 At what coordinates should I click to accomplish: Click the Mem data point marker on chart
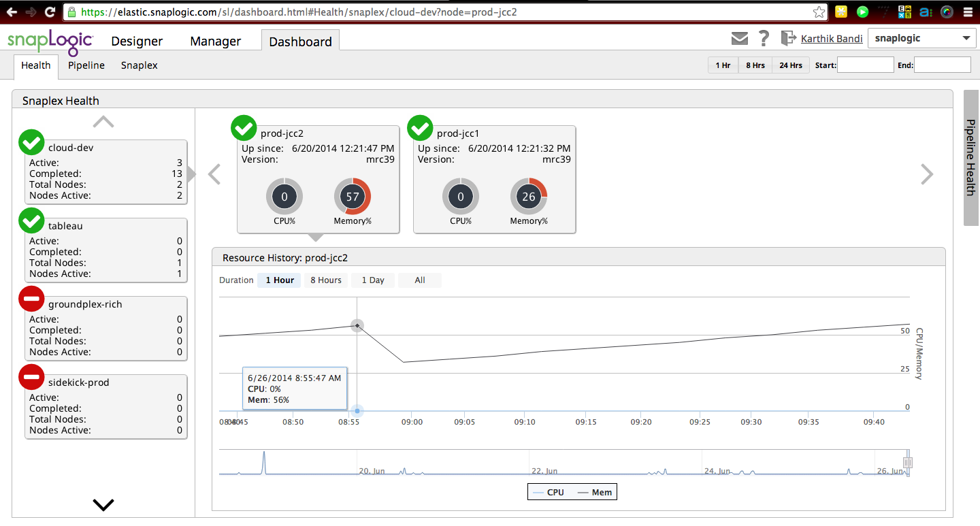coord(357,326)
